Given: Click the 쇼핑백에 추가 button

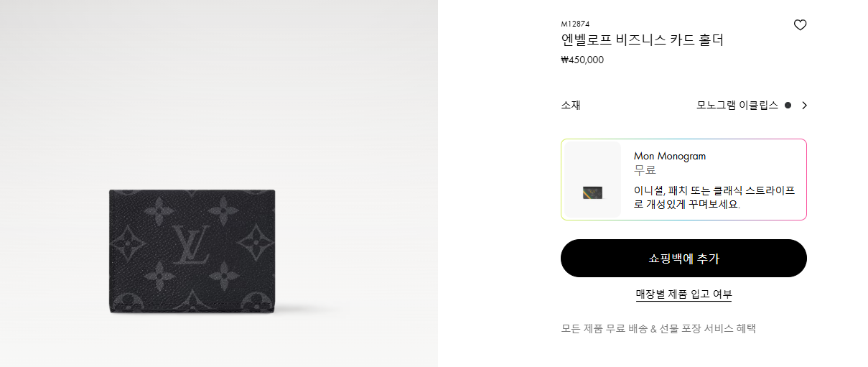Looking at the screenshot, I should coord(683,259).
